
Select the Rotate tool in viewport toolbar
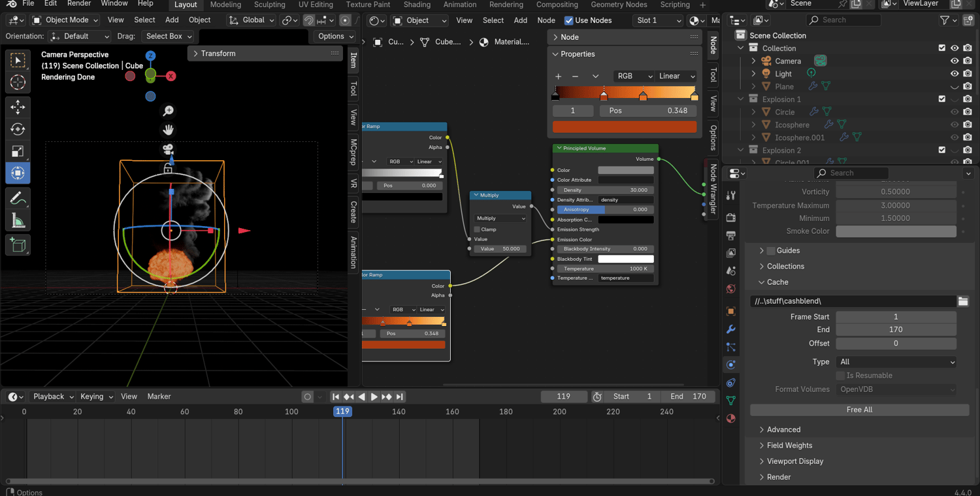[x=18, y=129]
